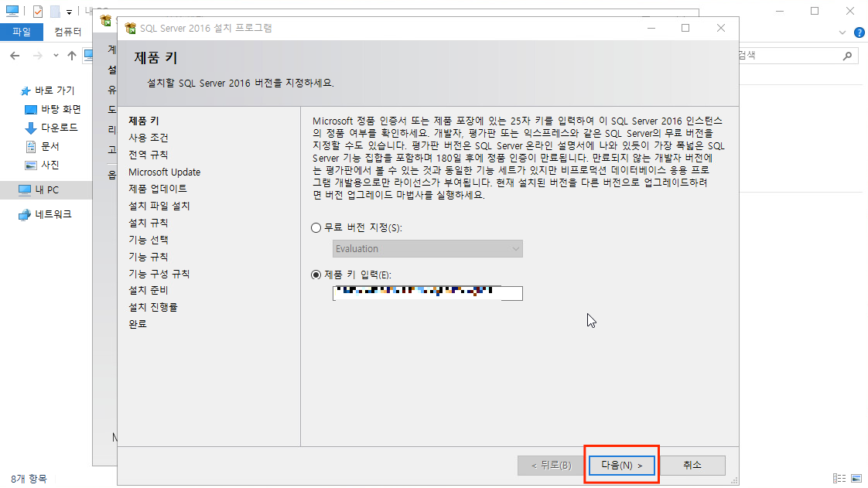Screen dimensions: 868x488
Task: Open 다운로드 folder in Explorer navigation pane
Action: (x=52, y=128)
